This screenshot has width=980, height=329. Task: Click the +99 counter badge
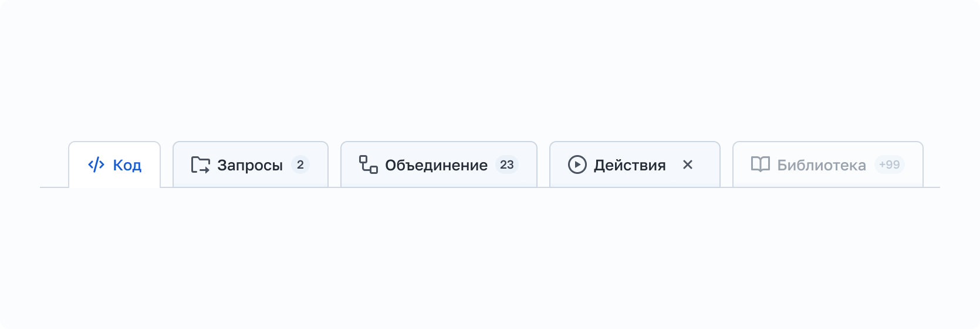[x=889, y=165]
